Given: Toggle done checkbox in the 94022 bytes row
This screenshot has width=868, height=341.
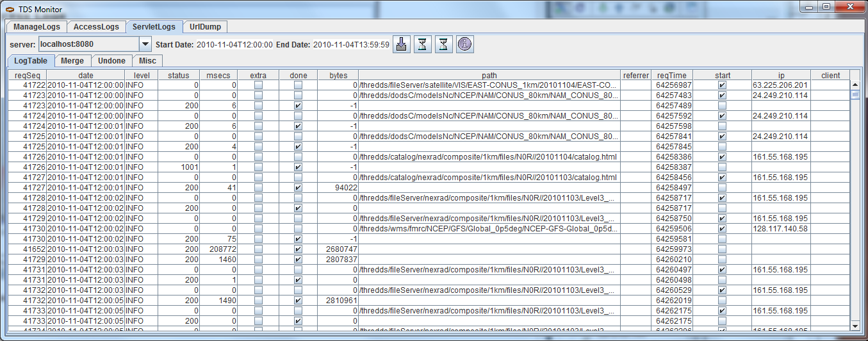Looking at the screenshot, I should [x=298, y=188].
